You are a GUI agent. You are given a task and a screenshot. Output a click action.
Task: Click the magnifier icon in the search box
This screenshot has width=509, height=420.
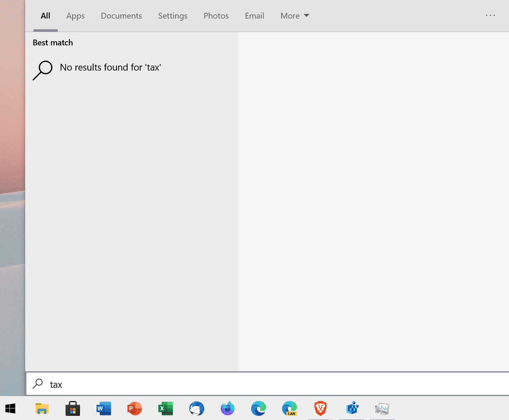click(x=38, y=384)
